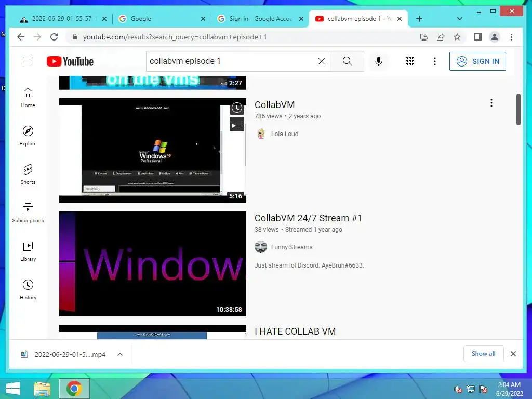Clear the search box with X icon
The width and height of the screenshot is (532, 399).
pyautogui.click(x=321, y=61)
